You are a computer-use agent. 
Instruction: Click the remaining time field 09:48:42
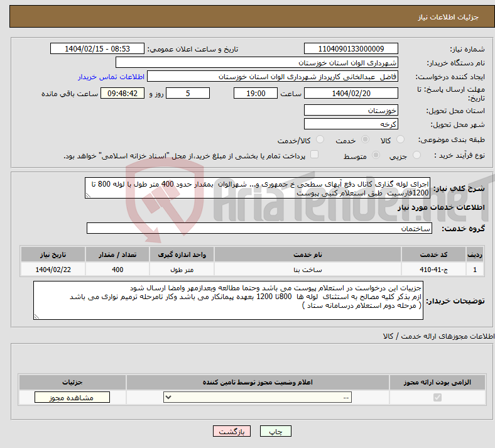click(122, 93)
